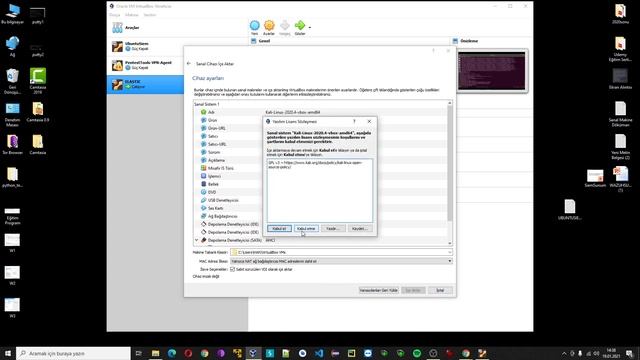The width and height of the screenshot is (640, 360).
Task: Select the ELASTIC virtual machine
Action: 146,84
